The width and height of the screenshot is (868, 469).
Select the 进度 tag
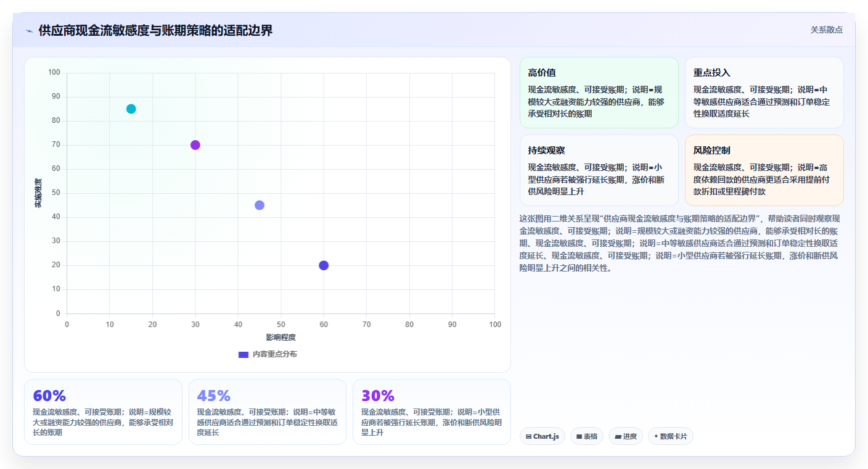click(626, 436)
